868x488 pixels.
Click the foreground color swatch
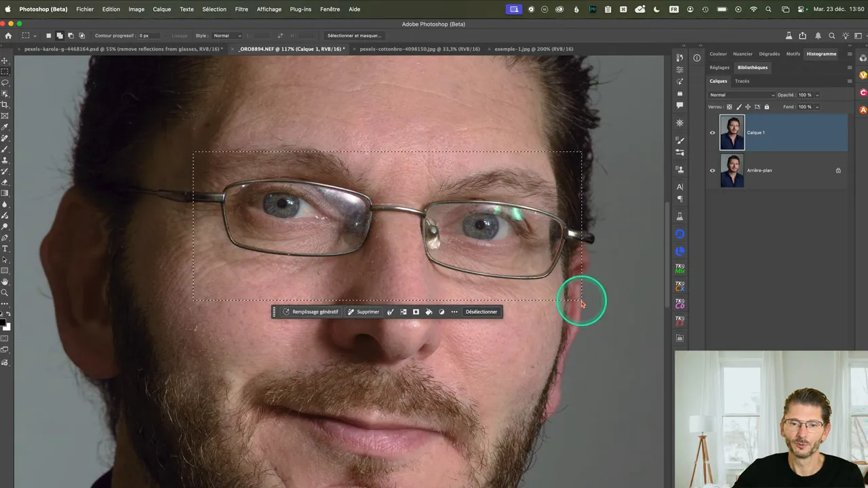click(x=3, y=323)
